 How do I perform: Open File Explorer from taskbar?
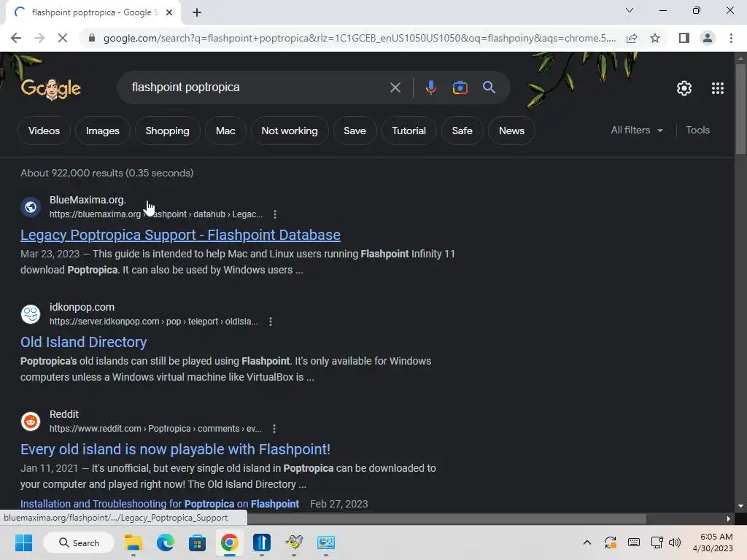tap(133, 542)
